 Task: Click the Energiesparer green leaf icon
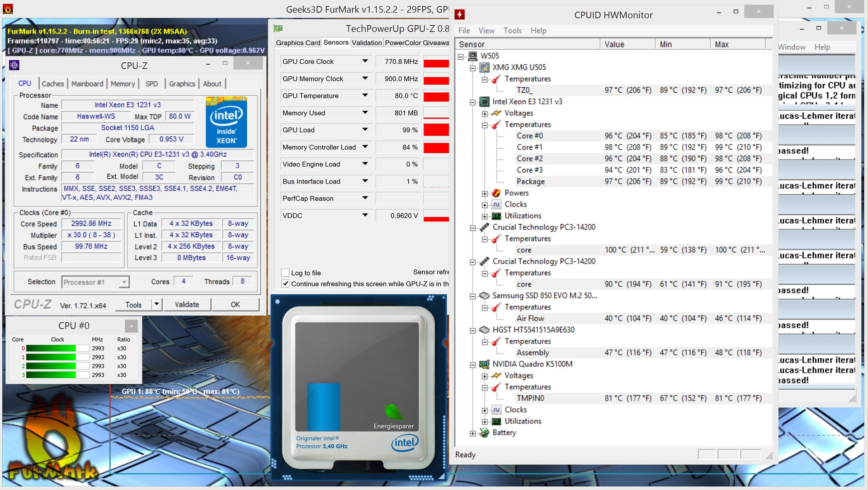click(393, 411)
